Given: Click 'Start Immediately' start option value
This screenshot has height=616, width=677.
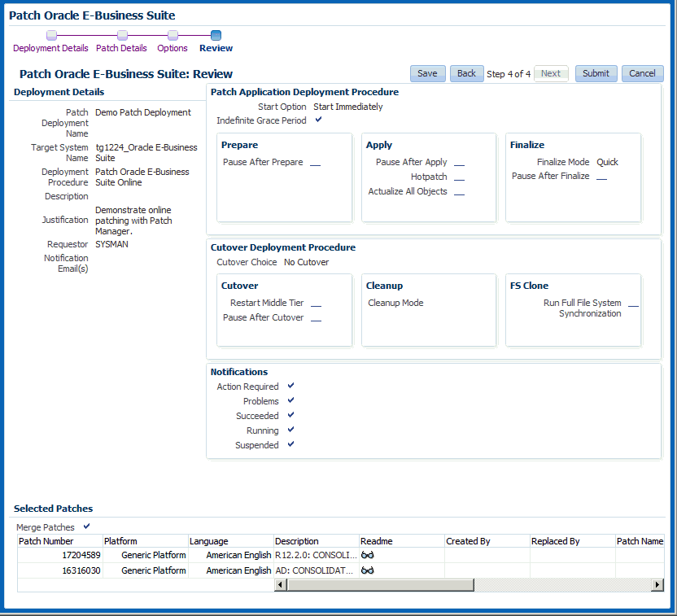Looking at the screenshot, I should tap(348, 107).
